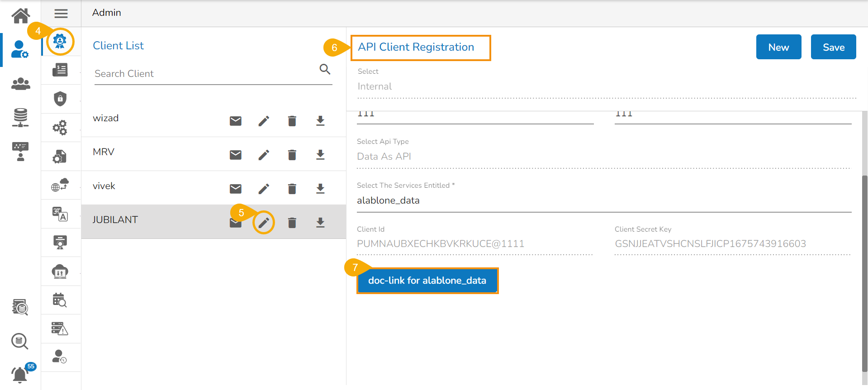The width and height of the screenshot is (868, 390).
Task: Edit the MRV client
Action: tap(264, 155)
